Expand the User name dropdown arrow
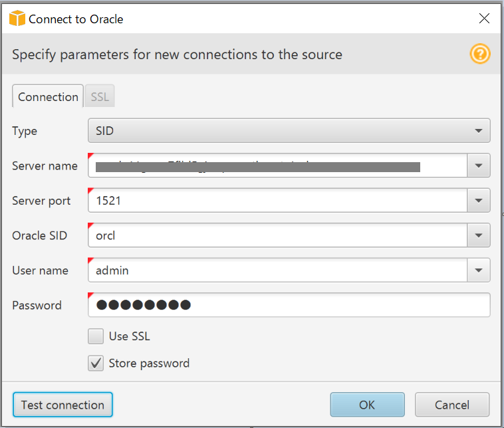Screen dimensions: 504x428 [x=479, y=270]
